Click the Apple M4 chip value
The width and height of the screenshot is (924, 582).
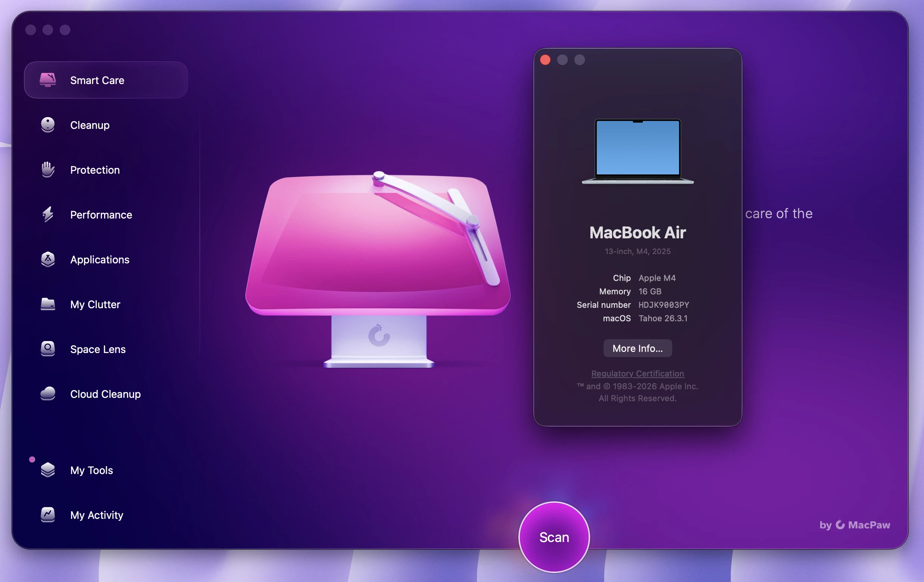pos(657,278)
